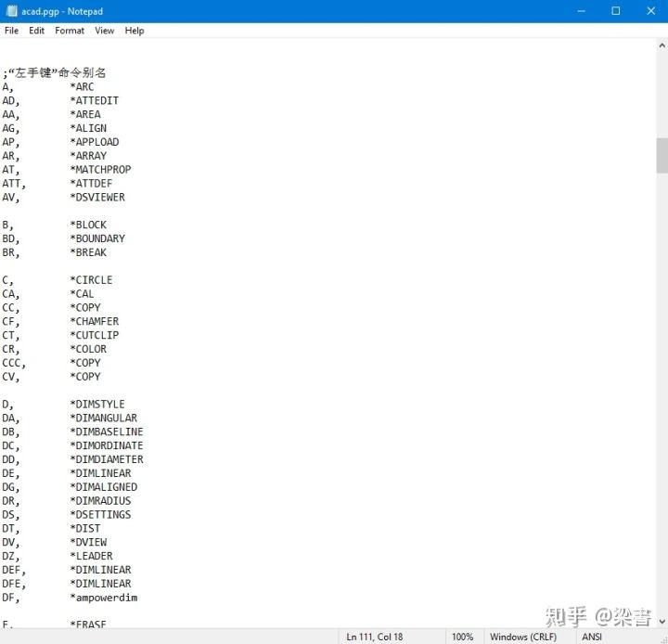Click the ATT, alias text
The image size is (668, 644).
coord(14,184)
